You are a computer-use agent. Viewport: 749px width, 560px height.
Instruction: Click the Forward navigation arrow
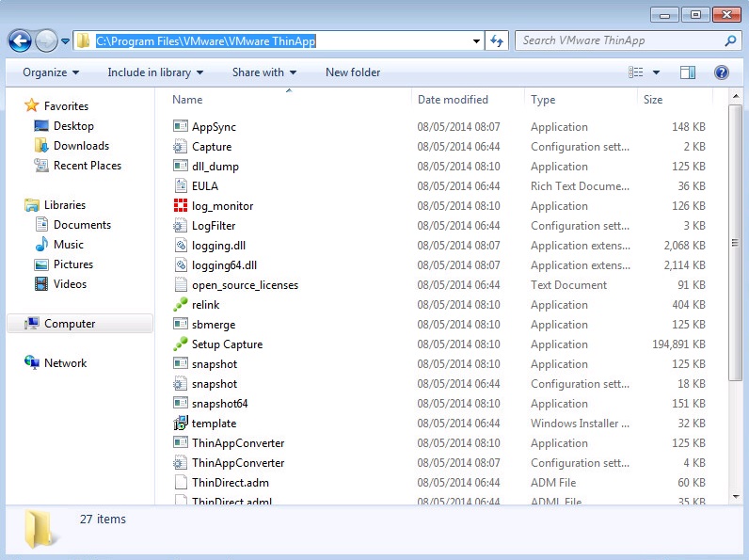point(46,41)
